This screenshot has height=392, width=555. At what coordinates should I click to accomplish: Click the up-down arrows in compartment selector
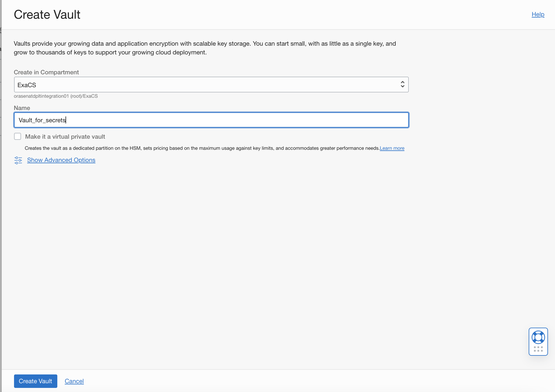tap(402, 85)
